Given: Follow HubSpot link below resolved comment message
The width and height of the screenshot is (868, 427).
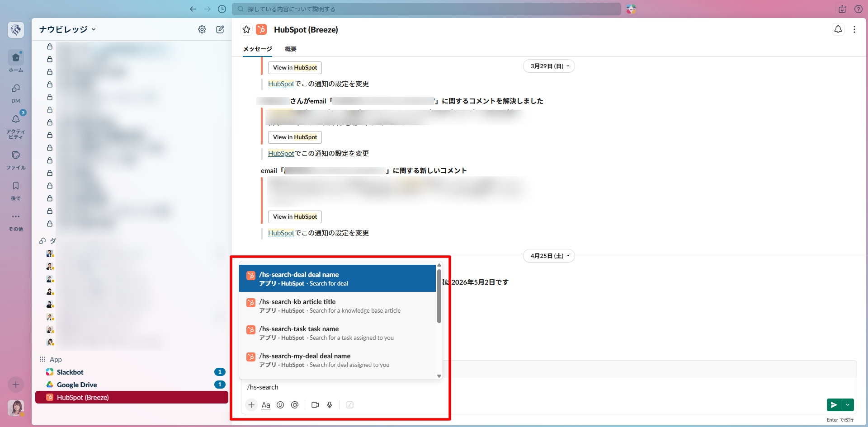Looking at the screenshot, I should click(281, 153).
